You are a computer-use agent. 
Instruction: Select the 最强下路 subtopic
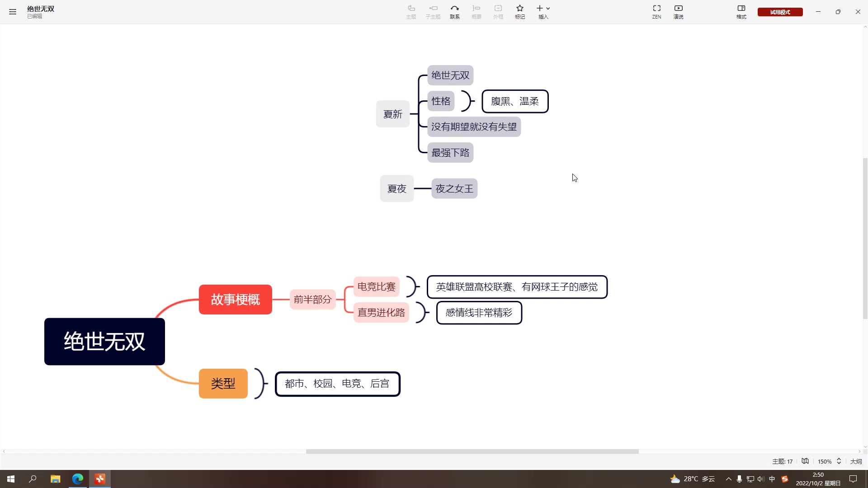450,153
